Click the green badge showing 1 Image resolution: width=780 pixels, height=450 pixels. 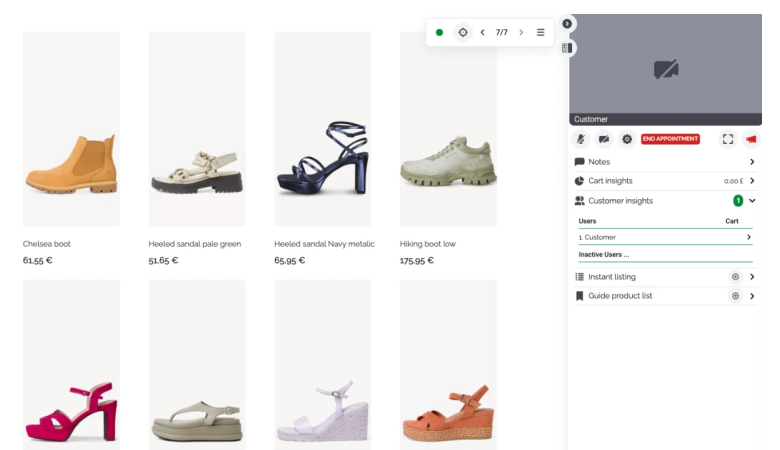click(x=738, y=201)
